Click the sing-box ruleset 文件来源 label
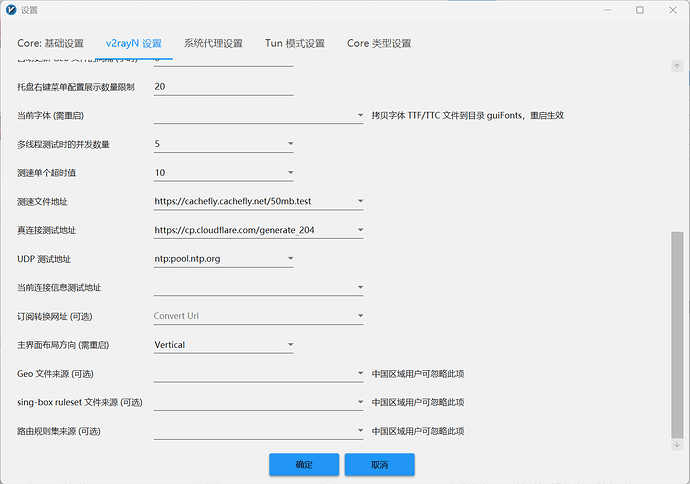The width and height of the screenshot is (690, 484). tap(80, 402)
